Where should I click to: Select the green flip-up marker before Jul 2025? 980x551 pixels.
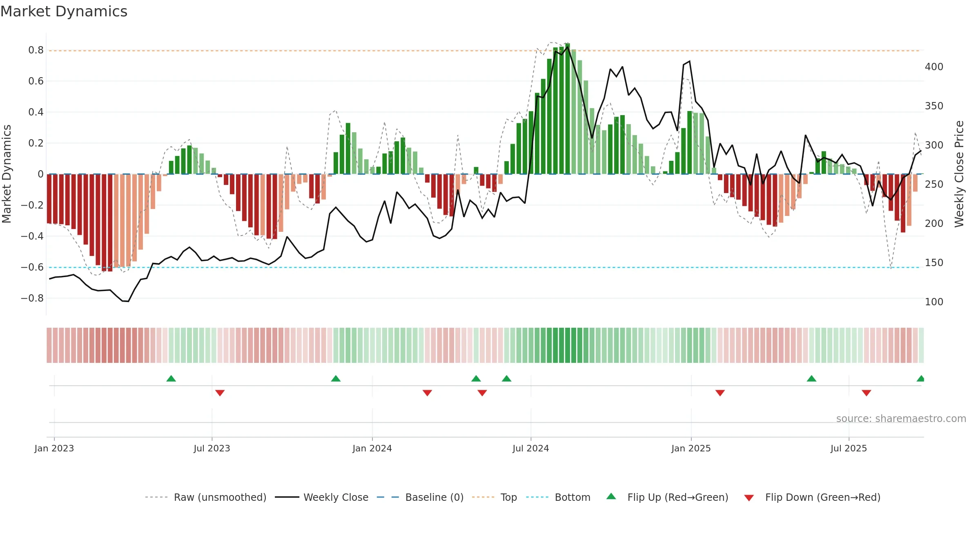point(811,378)
